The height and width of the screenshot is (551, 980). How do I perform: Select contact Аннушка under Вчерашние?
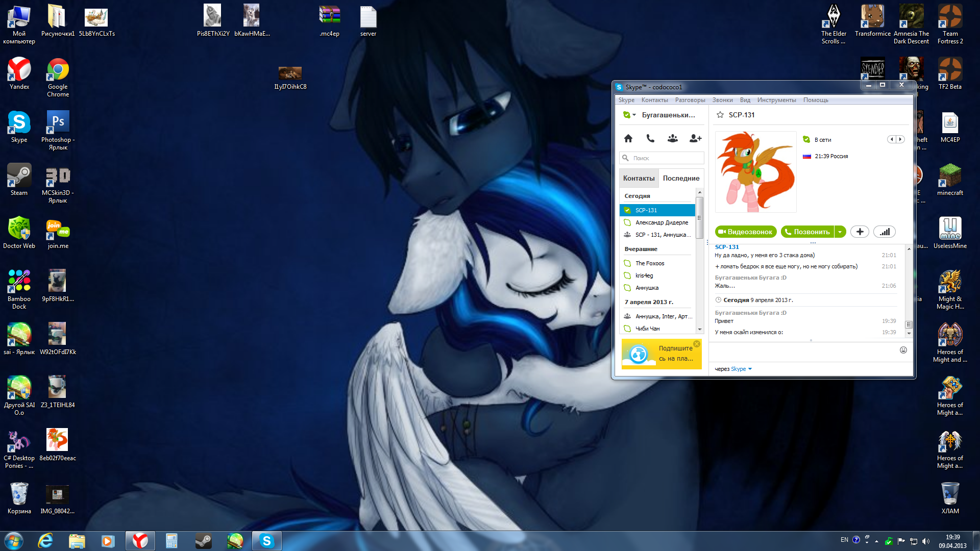click(657, 288)
